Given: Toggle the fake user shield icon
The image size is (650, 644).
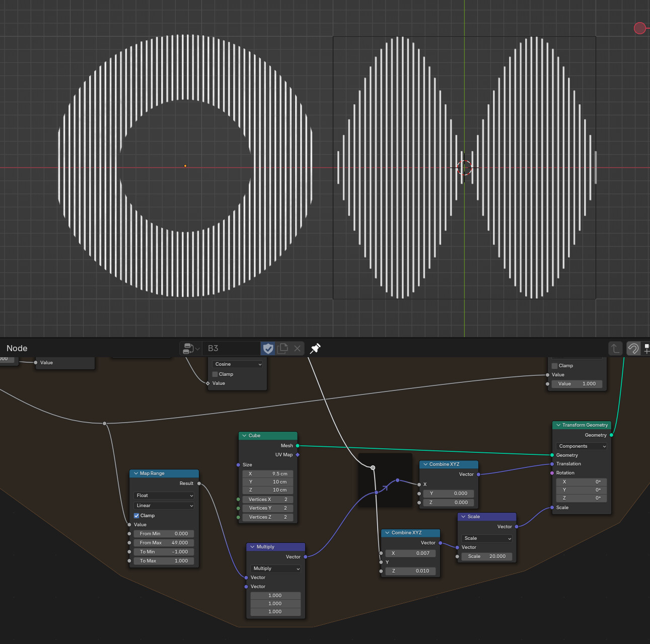Looking at the screenshot, I should point(268,348).
